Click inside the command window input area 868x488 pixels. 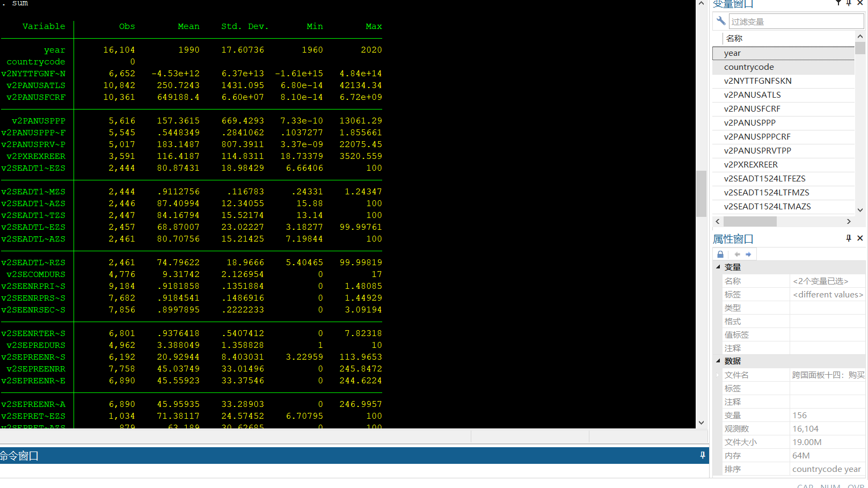click(354, 470)
